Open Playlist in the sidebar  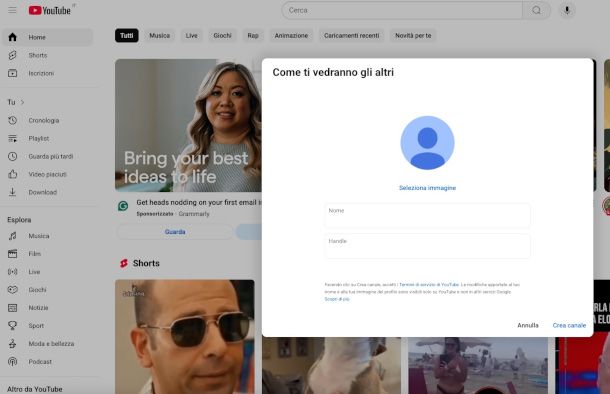[x=48, y=138]
